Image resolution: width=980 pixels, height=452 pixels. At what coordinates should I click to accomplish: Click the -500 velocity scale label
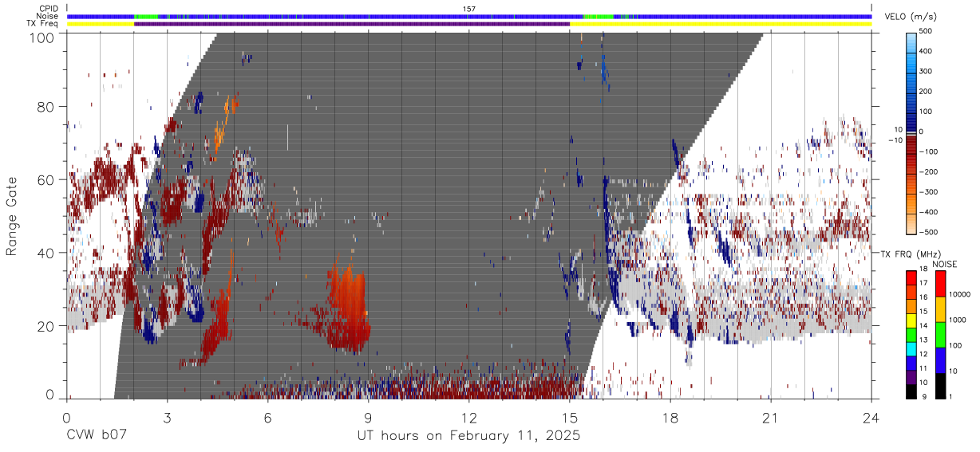pyautogui.click(x=931, y=232)
